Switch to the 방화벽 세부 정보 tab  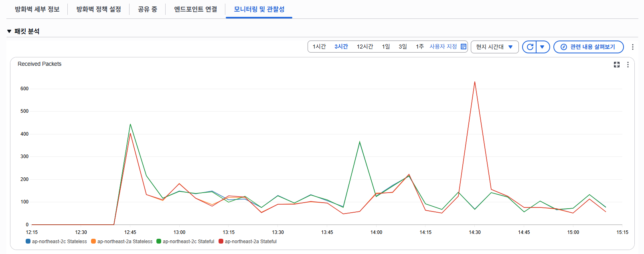[x=37, y=9]
